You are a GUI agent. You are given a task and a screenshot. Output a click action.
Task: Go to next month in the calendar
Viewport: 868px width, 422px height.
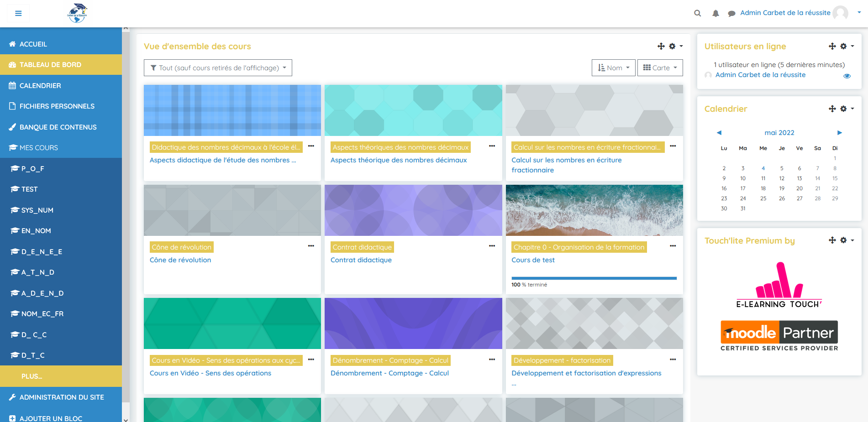pyautogui.click(x=839, y=133)
